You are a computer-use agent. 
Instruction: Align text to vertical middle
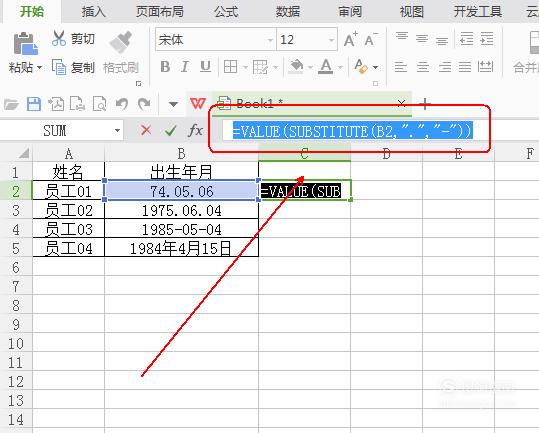[x=422, y=39]
